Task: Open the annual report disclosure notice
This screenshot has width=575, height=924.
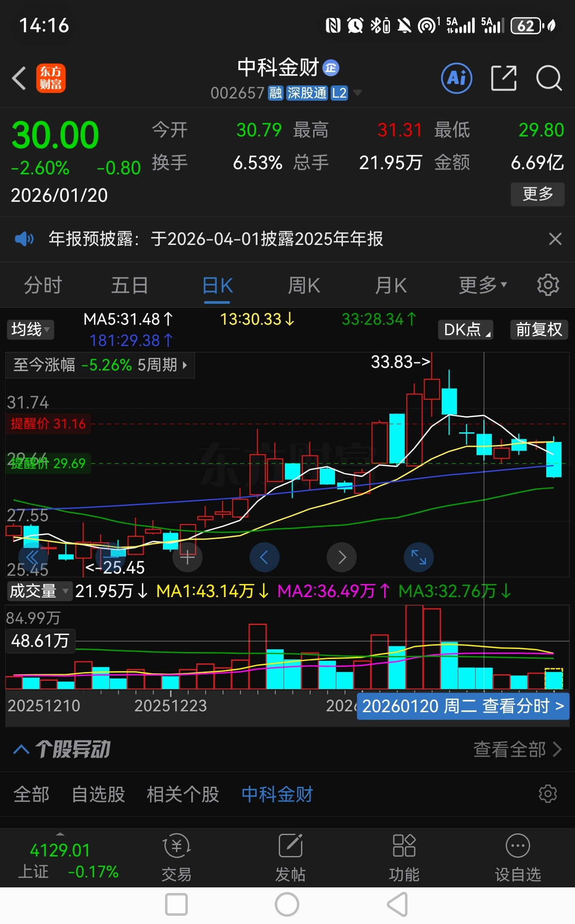Action: point(216,239)
